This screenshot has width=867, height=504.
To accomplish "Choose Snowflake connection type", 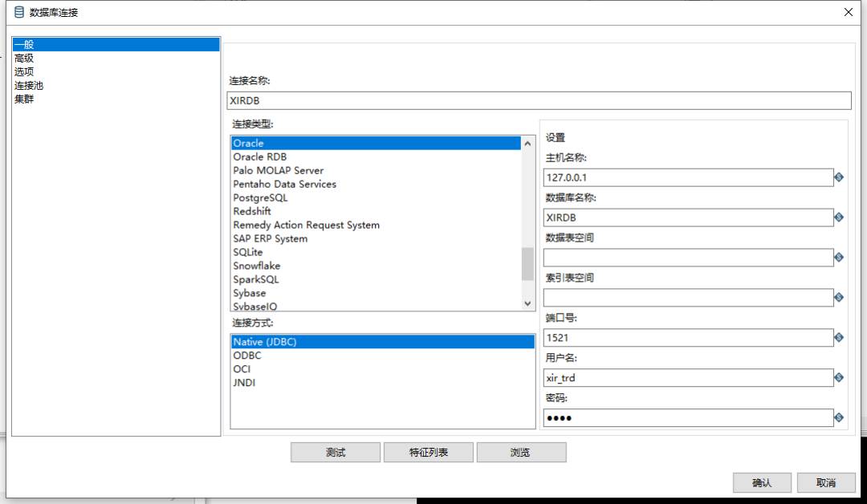I will 257,266.
